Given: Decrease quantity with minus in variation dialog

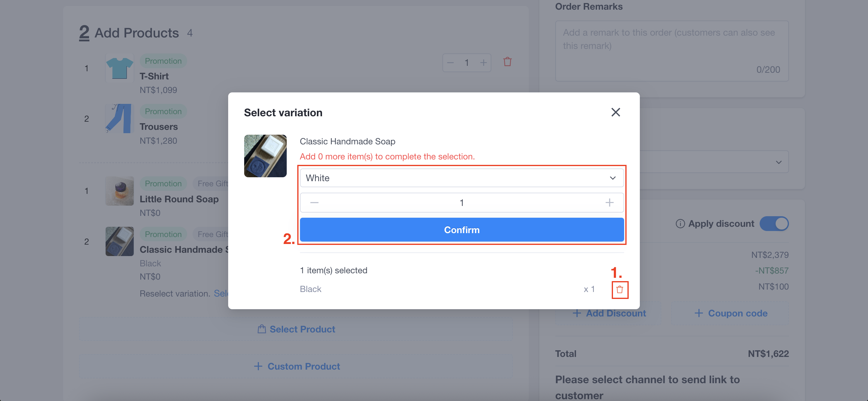Looking at the screenshot, I should click(314, 202).
